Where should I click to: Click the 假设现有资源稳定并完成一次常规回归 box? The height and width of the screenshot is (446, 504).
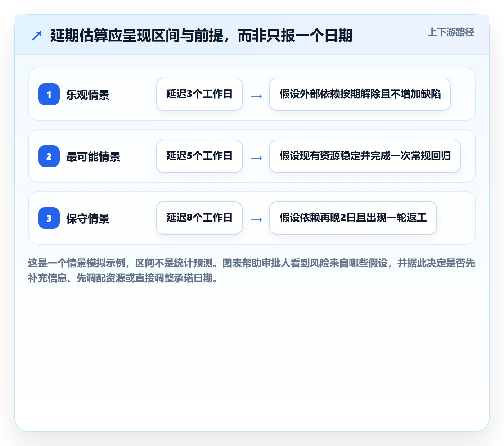click(x=365, y=156)
